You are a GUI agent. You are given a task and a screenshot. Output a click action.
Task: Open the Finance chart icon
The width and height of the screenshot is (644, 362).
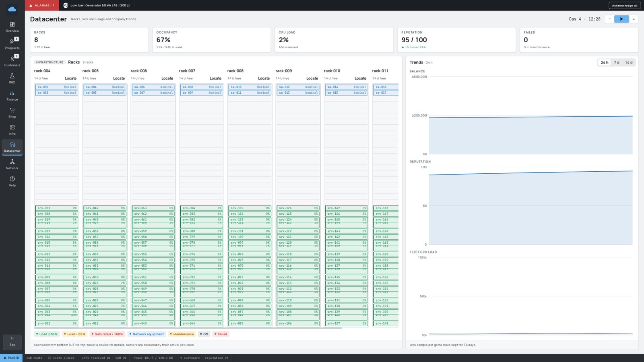pos(12,93)
